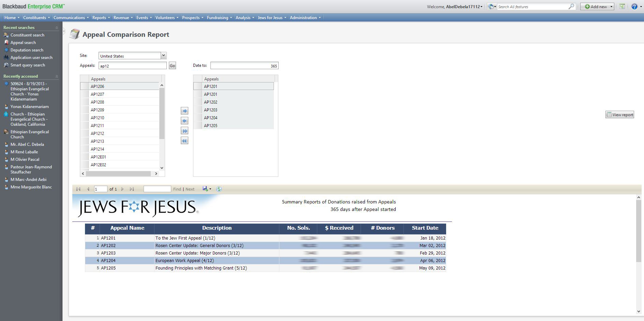Click icon next to Yonas Kidanemariam

coord(6,107)
